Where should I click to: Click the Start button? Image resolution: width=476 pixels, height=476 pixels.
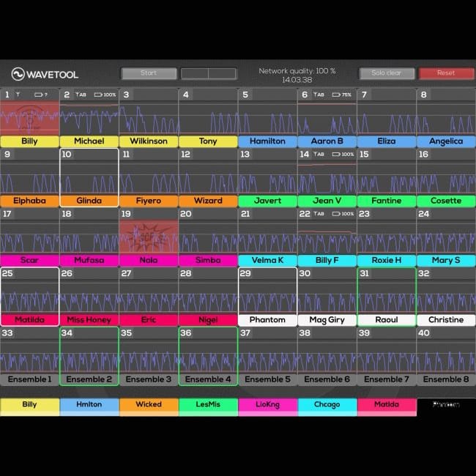pos(149,73)
